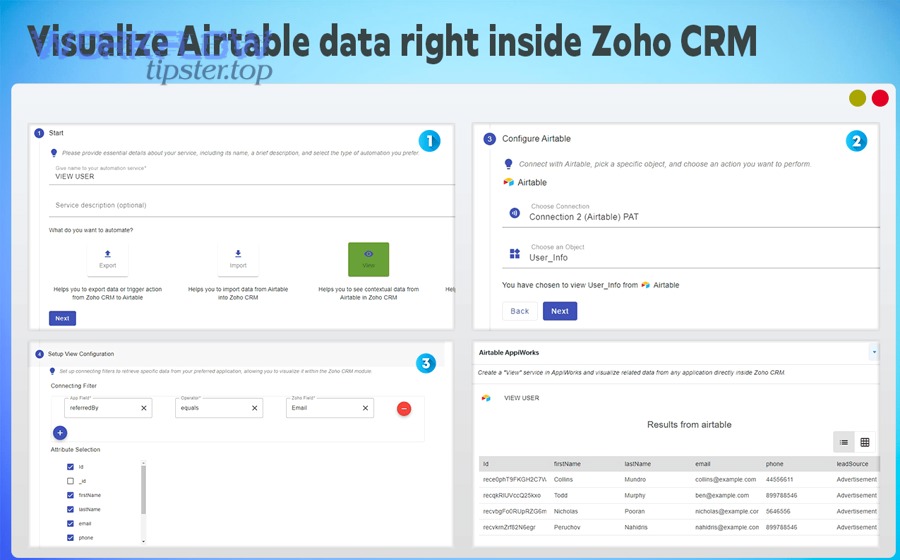Collapse the Airtable AppiWorks panel arrow
Image resolution: width=900 pixels, height=560 pixels.
(874, 352)
